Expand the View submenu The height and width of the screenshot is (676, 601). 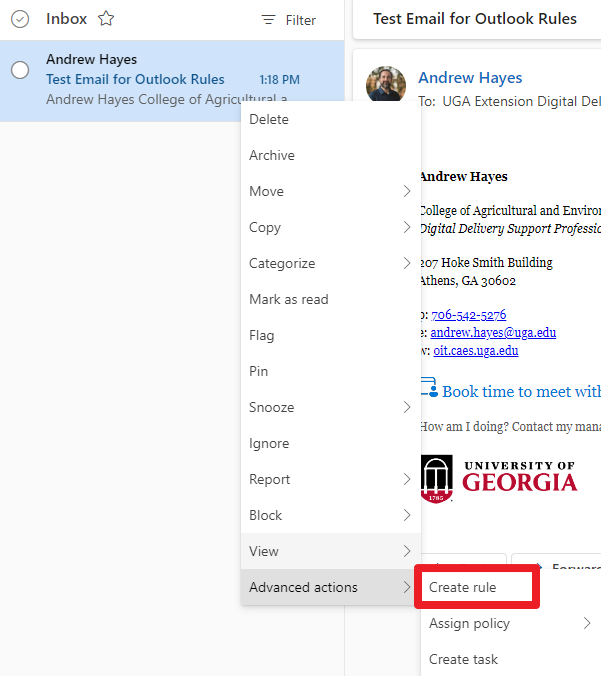coord(331,551)
